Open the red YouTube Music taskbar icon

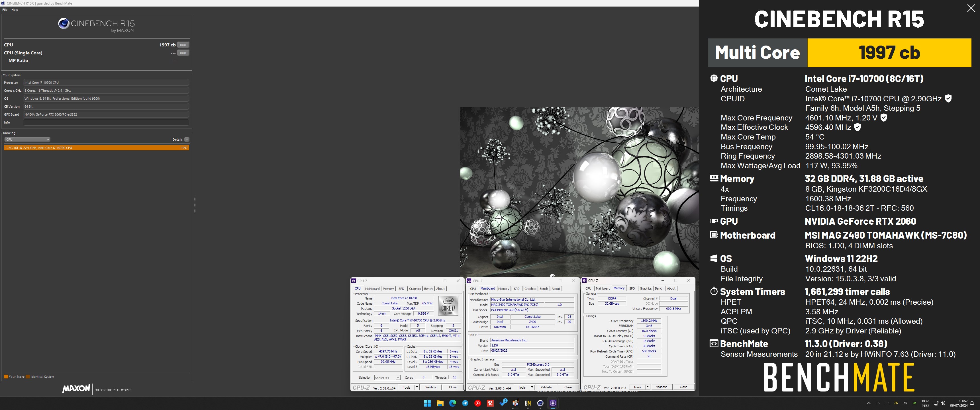[x=477, y=403]
